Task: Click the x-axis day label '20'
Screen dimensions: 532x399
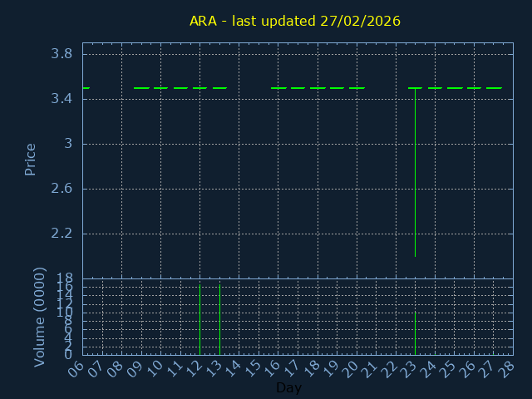Action: [x=351, y=367]
